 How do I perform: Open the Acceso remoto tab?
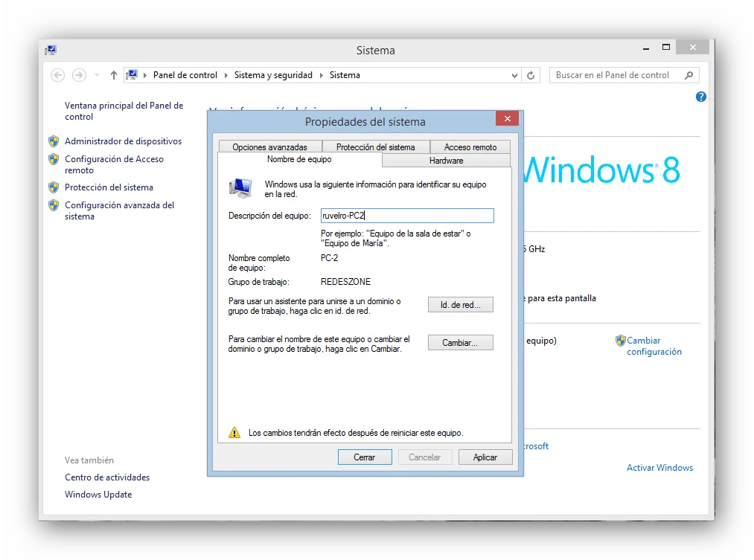point(470,147)
